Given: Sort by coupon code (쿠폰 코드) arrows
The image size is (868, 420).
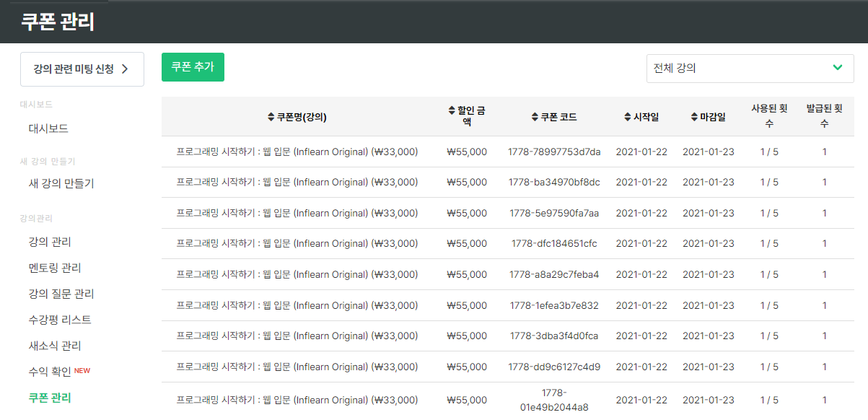Looking at the screenshot, I should tap(535, 117).
